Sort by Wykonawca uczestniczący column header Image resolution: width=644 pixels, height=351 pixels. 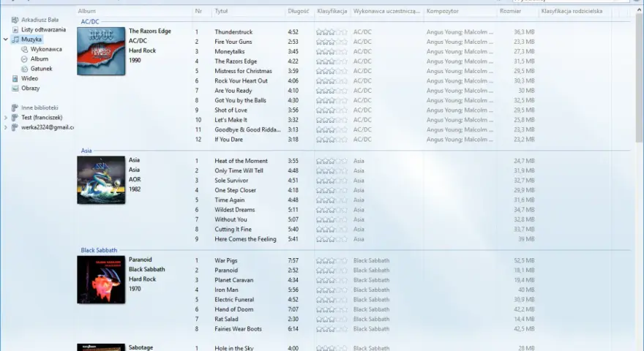point(387,11)
